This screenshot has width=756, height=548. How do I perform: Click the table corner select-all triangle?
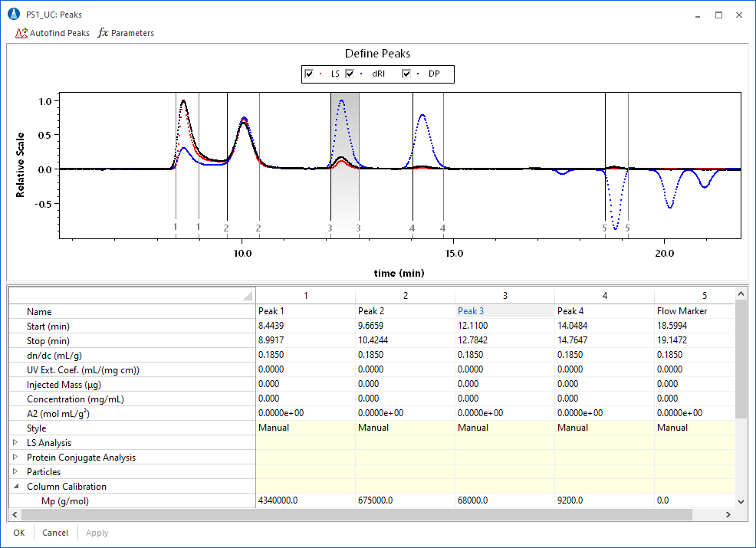[x=247, y=296]
